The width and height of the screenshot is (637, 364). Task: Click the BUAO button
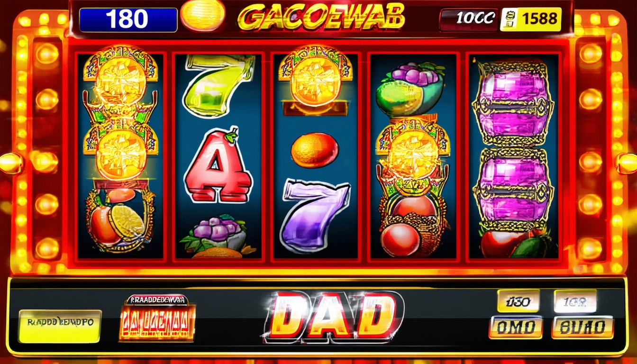point(582,328)
